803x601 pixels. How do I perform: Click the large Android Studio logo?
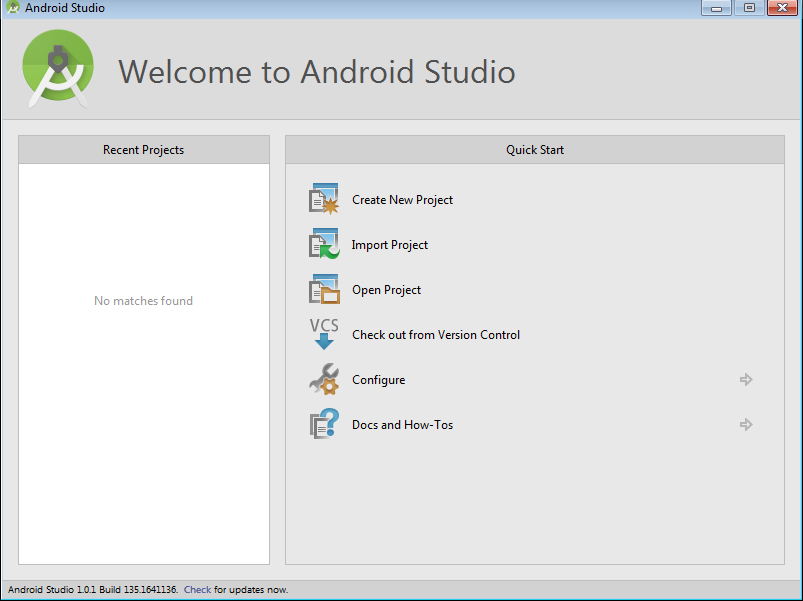point(58,69)
